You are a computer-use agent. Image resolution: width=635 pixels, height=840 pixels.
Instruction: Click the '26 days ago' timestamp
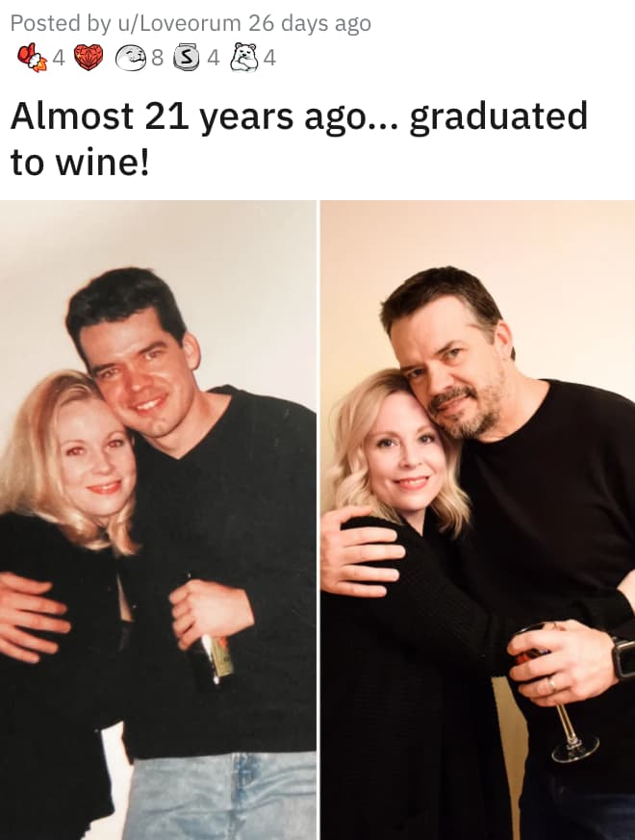309,23
